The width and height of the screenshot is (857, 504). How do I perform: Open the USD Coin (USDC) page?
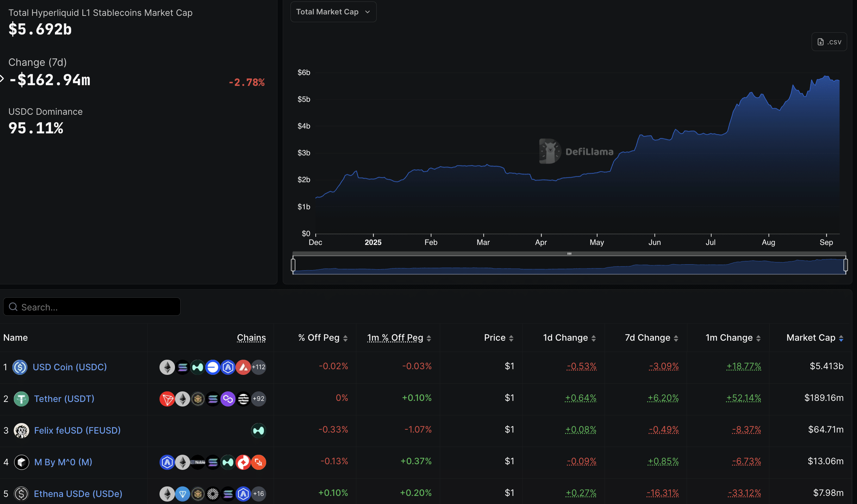(x=69, y=367)
